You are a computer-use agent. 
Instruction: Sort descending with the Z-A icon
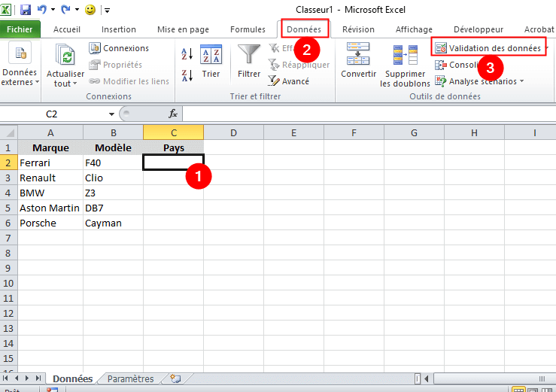(187, 75)
